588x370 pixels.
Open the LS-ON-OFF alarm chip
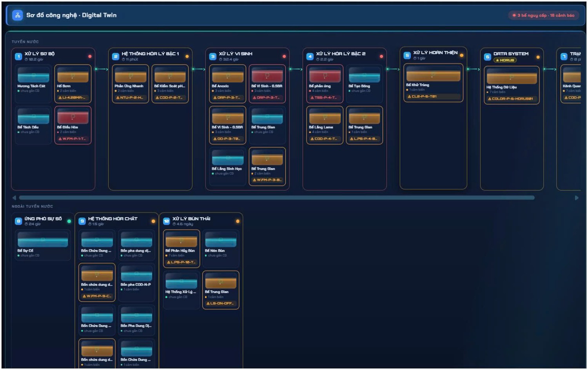tap(221, 303)
